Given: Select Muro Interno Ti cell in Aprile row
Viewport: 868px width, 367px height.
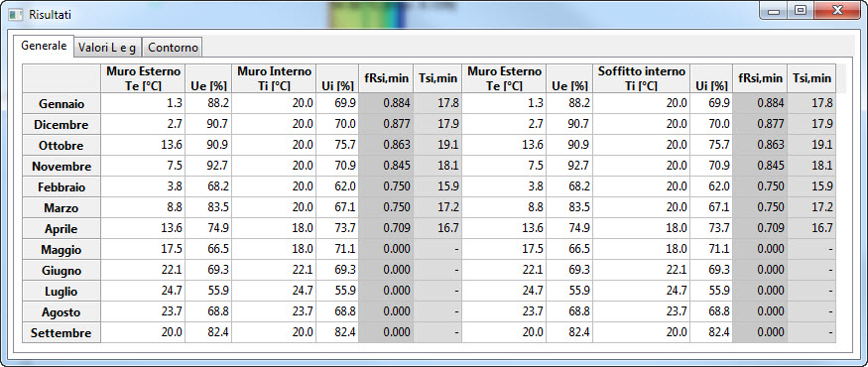Looking at the screenshot, I should (274, 228).
